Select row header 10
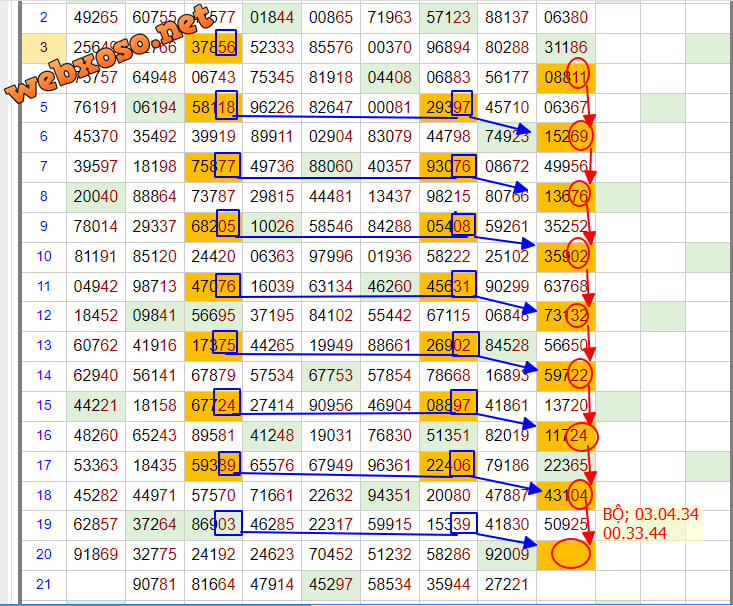This screenshot has height=606, width=733. pos(44,256)
